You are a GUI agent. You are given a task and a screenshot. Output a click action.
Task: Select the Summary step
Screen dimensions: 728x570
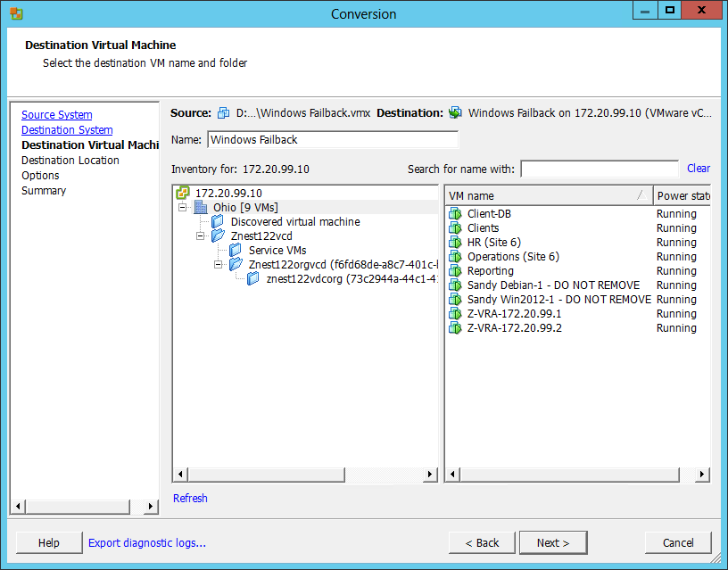pos(44,191)
